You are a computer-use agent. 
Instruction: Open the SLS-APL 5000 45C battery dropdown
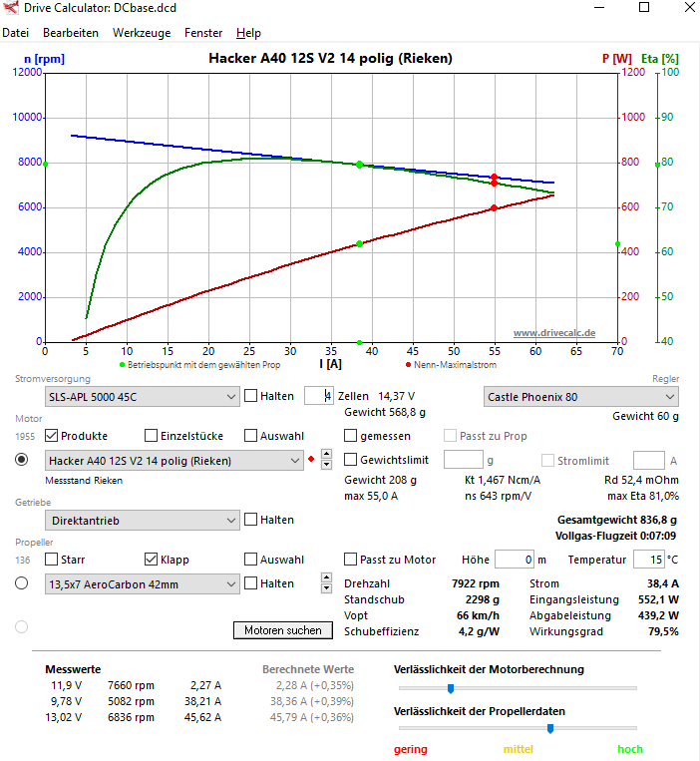[x=141, y=396]
